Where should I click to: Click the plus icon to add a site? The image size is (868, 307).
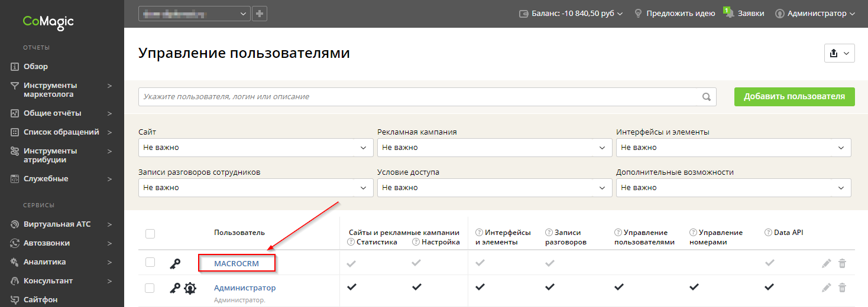click(x=260, y=14)
